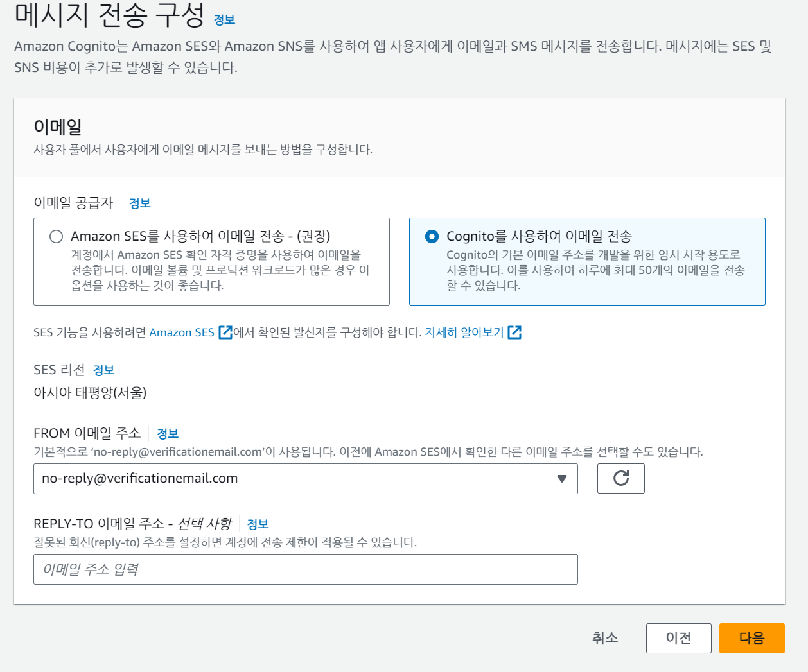Image resolution: width=808 pixels, height=672 pixels.
Task: Open the 정보 link beside FROM 이메일 주소
Action: (168, 434)
